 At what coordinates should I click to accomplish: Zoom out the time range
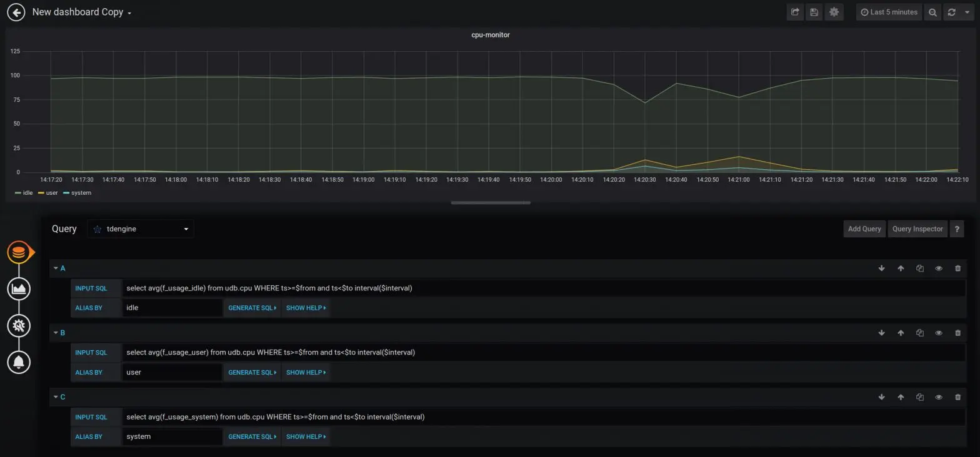coord(932,12)
